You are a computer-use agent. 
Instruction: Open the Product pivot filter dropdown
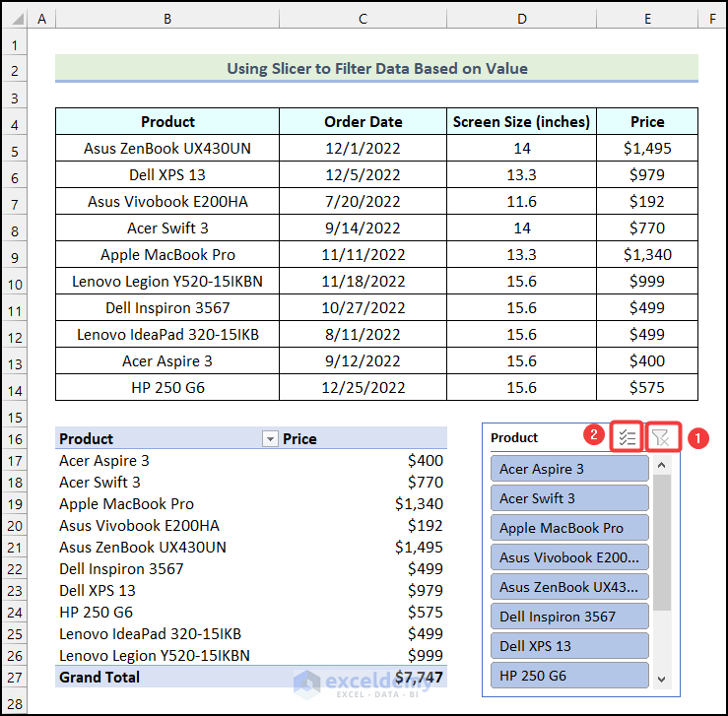(x=270, y=439)
